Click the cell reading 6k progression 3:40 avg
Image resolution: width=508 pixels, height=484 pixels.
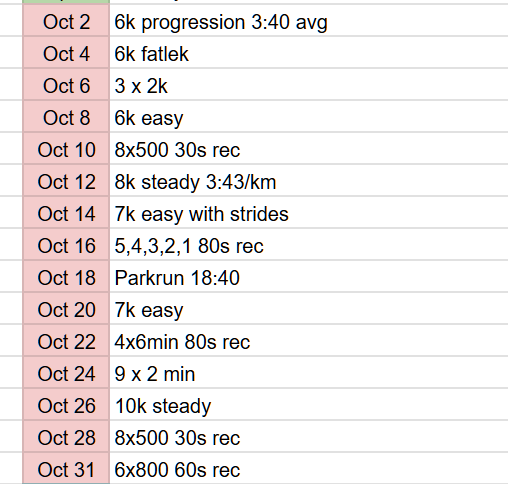click(x=309, y=20)
